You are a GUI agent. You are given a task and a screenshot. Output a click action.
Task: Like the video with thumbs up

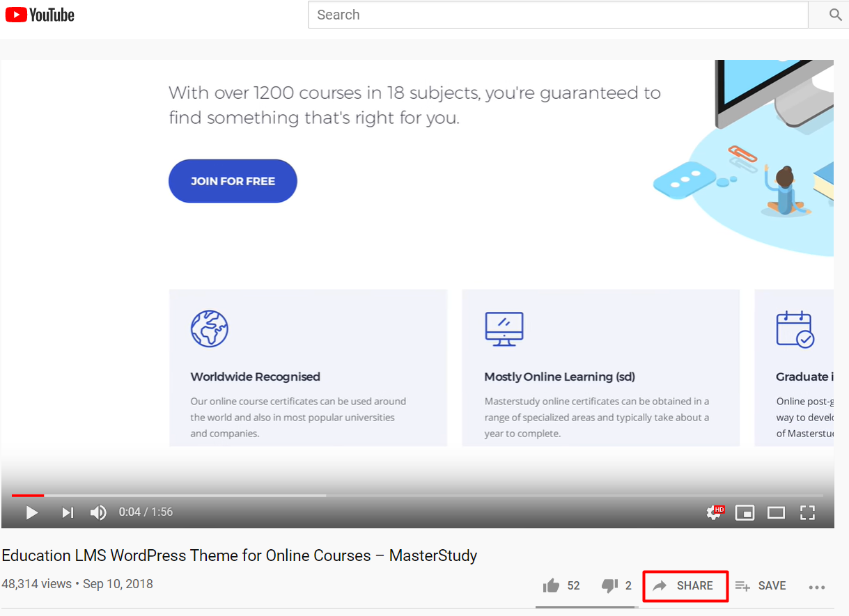click(x=552, y=586)
